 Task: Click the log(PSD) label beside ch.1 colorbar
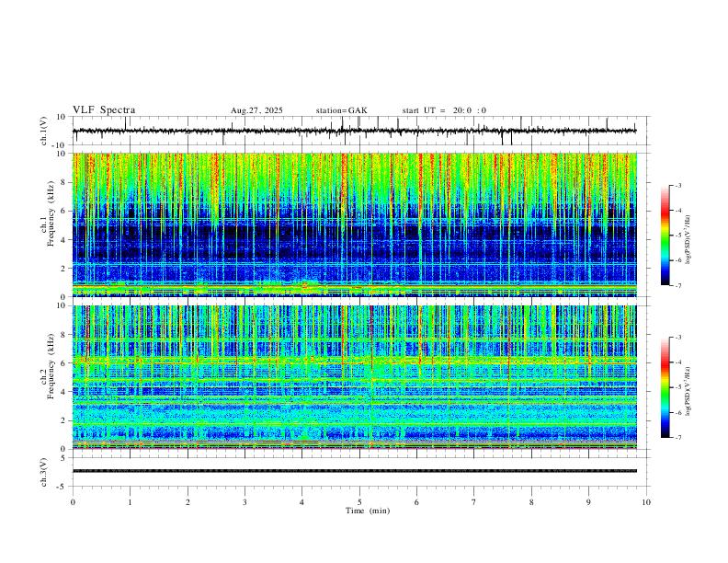pos(688,239)
